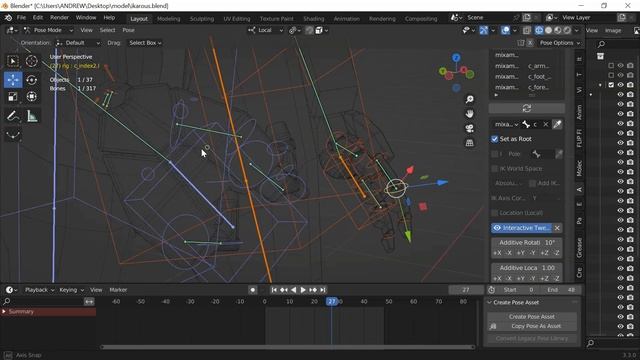The image size is (640, 360).
Task: Open the File menu
Action: point(21,18)
